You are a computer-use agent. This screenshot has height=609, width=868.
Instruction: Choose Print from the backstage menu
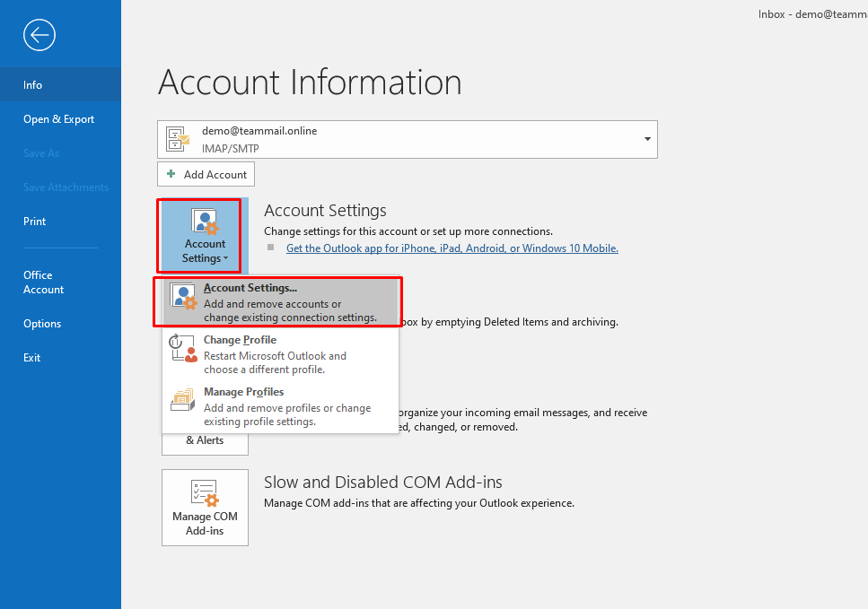tap(35, 222)
